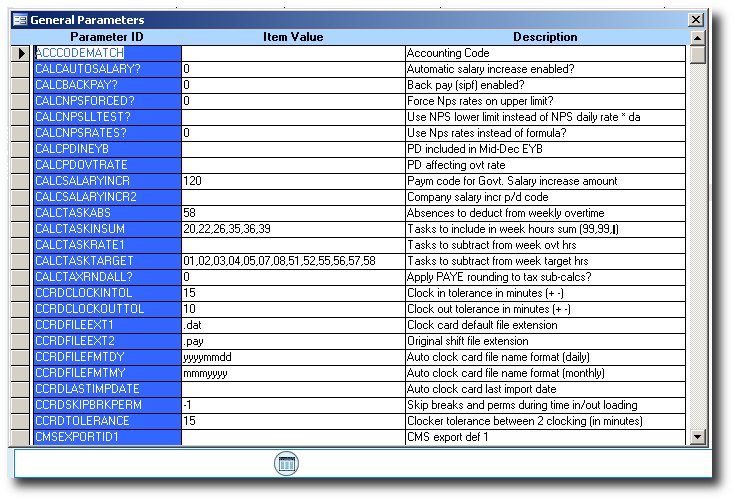The height and width of the screenshot is (501, 735).
Task: Close the General Parameters window
Action: [x=696, y=20]
